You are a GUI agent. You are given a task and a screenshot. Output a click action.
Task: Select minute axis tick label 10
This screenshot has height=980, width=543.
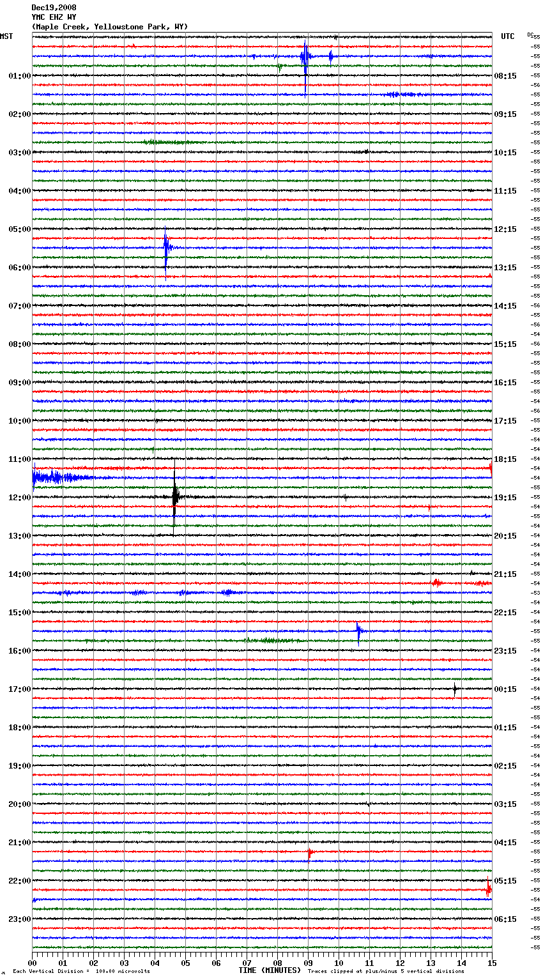[x=339, y=962]
